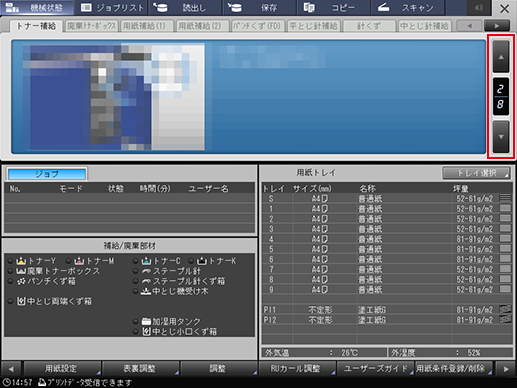Select tray 4 row in paper tray list
The image size is (517, 388).
pos(387,239)
